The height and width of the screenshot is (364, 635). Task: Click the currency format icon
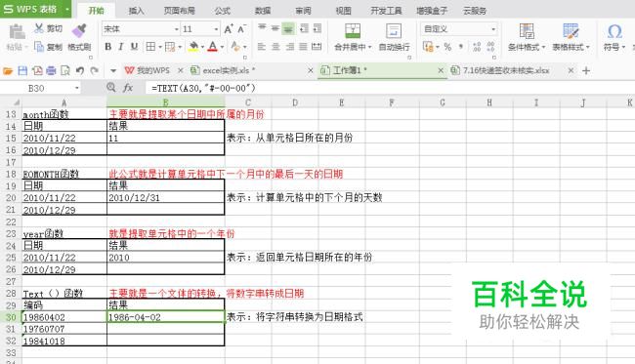click(x=428, y=47)
